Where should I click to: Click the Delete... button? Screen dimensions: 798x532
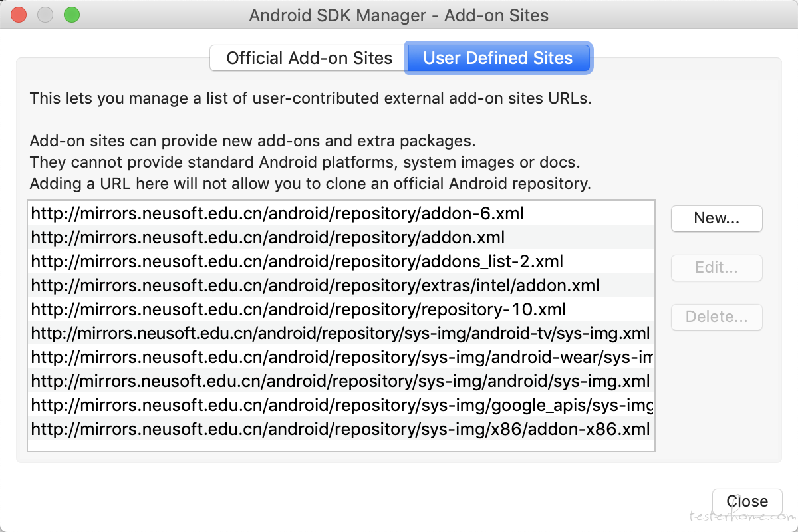coord(717,317)
